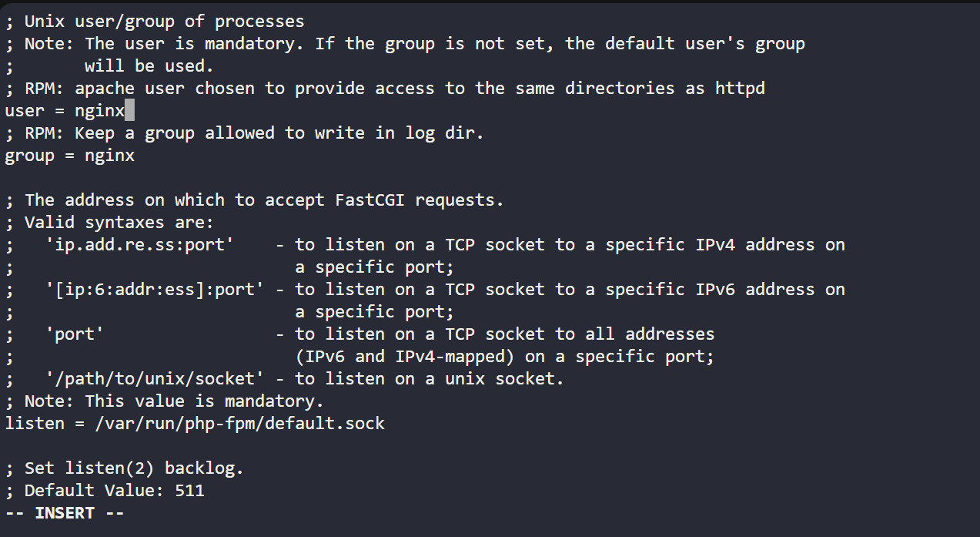Image resolution: width=980 pixels, height=537 pixels.
Task: Click the '-- INSERT --' mode indicator
Action: (x=65, y=513)
